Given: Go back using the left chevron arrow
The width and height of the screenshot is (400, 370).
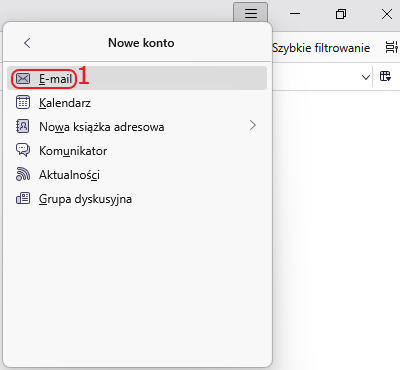Looking at the screenshot, I should pyautogui.click(x=27, y=43).
